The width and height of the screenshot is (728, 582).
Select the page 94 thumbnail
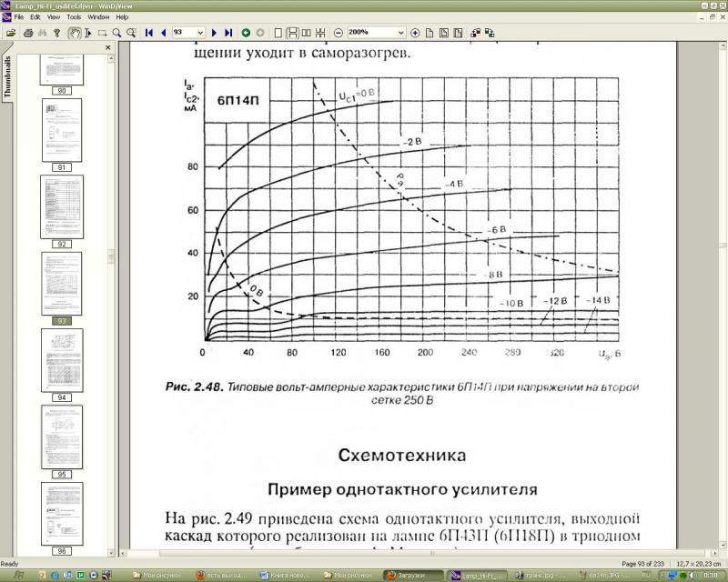coord(62,361)
